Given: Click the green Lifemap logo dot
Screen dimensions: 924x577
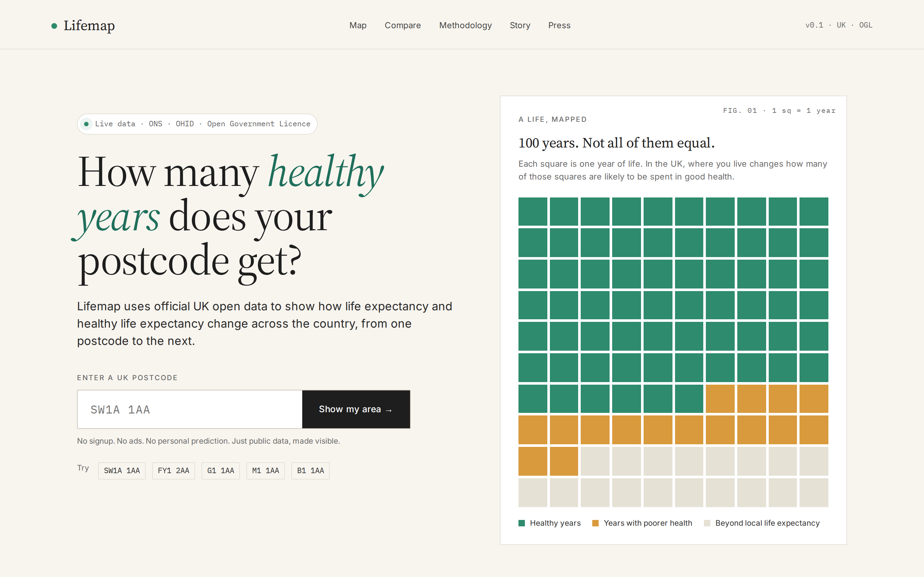Looking at the screenshot, I should tap(54, 26).
